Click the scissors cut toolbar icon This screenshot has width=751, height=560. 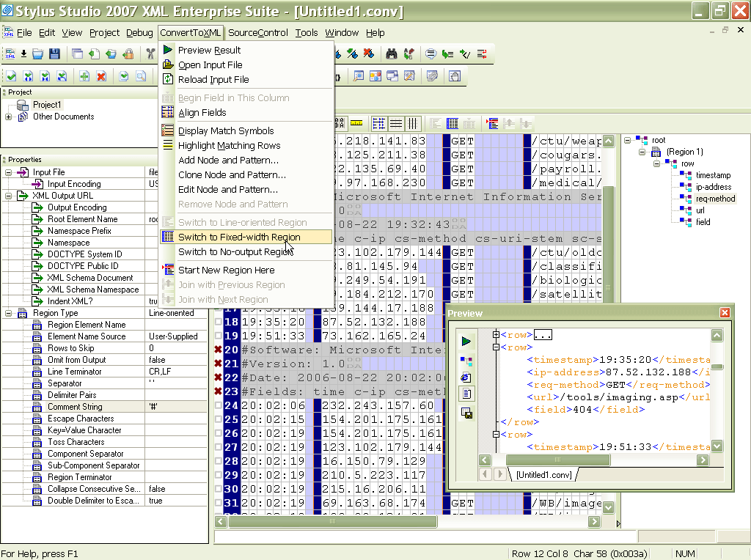151,54
